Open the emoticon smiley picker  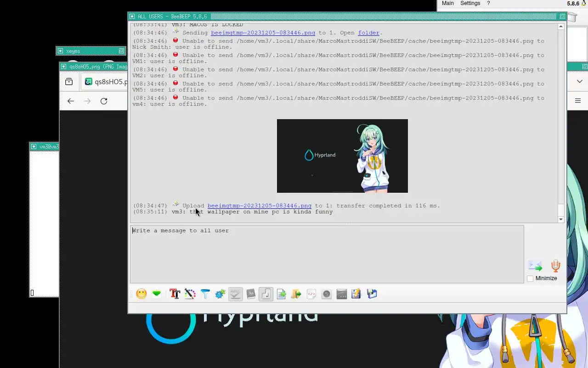click(141, 294)
